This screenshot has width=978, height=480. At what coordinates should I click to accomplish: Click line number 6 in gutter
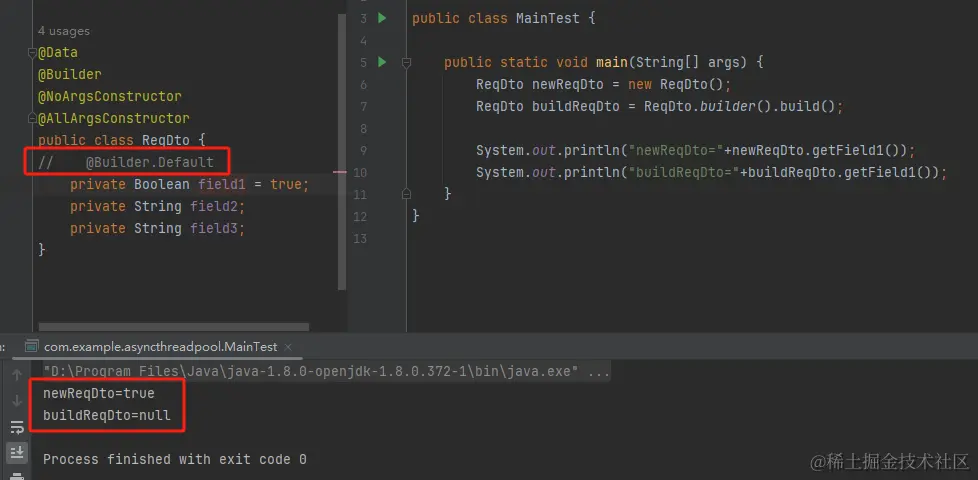pos(363,84)
